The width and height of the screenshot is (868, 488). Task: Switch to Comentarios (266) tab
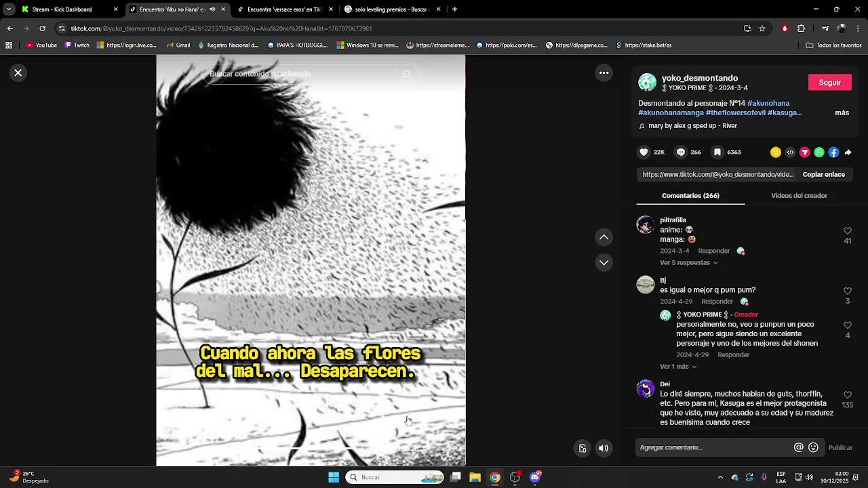[x=690, y=195]
